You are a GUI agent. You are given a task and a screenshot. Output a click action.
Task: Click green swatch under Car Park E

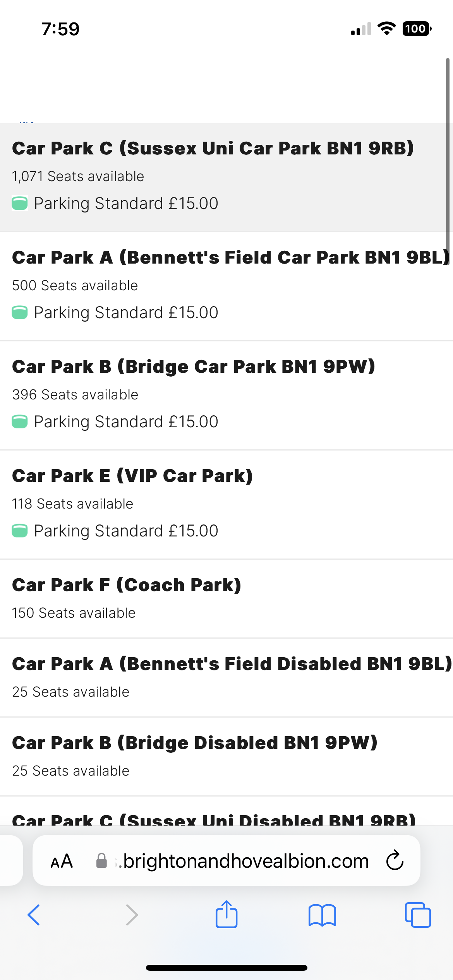20,531
